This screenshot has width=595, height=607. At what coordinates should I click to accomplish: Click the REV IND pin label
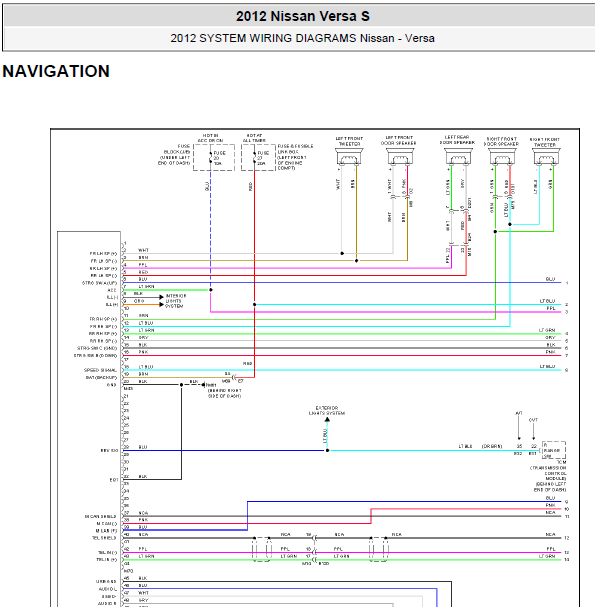(109, 451)
